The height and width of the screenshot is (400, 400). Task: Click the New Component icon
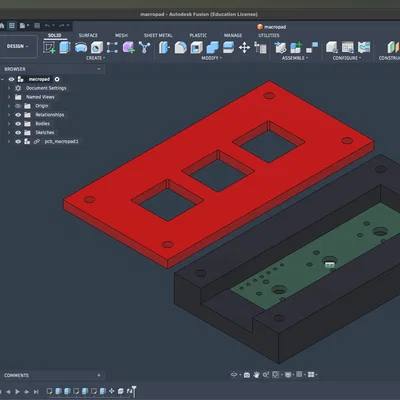(x=280, y=47)
